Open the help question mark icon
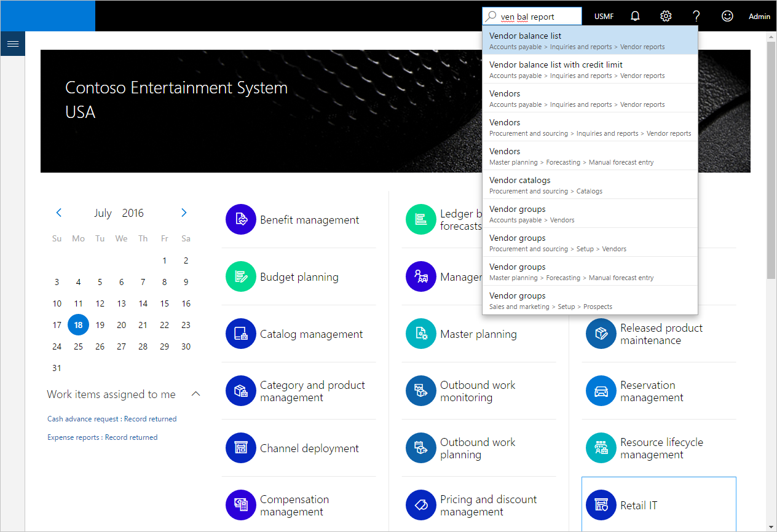 coord(696,16)
